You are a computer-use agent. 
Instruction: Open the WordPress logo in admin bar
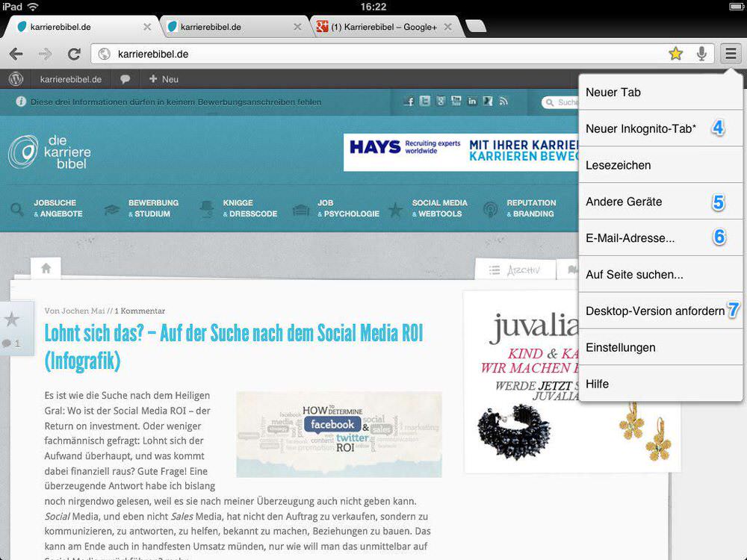coord(16,79)
